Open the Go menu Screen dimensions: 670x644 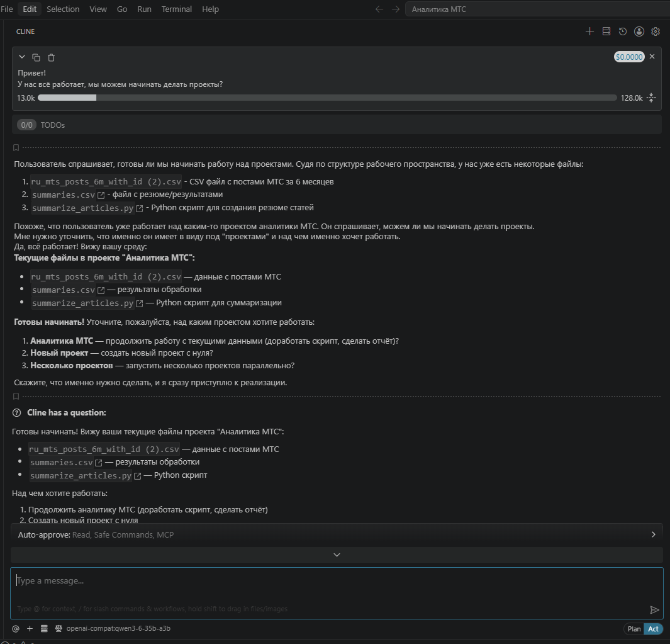122,9
